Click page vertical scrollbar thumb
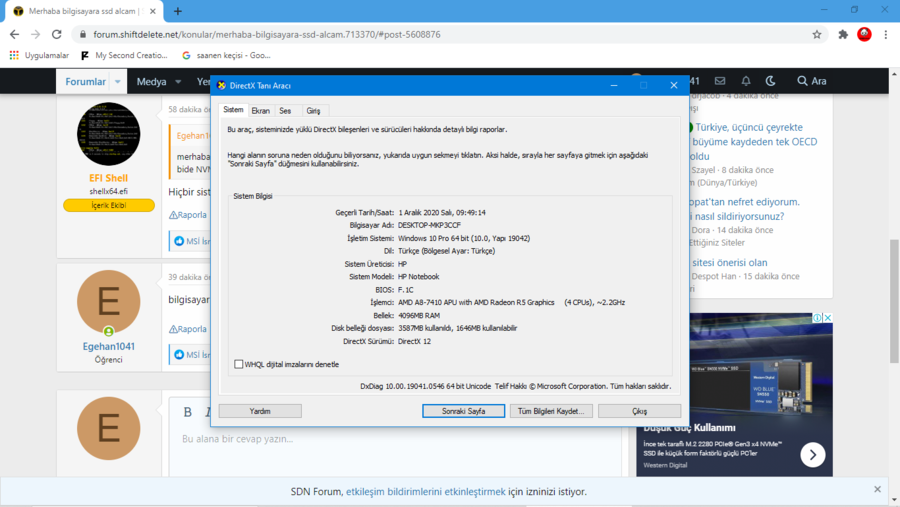Screen dimensions: 900x507 click(894, 301)
